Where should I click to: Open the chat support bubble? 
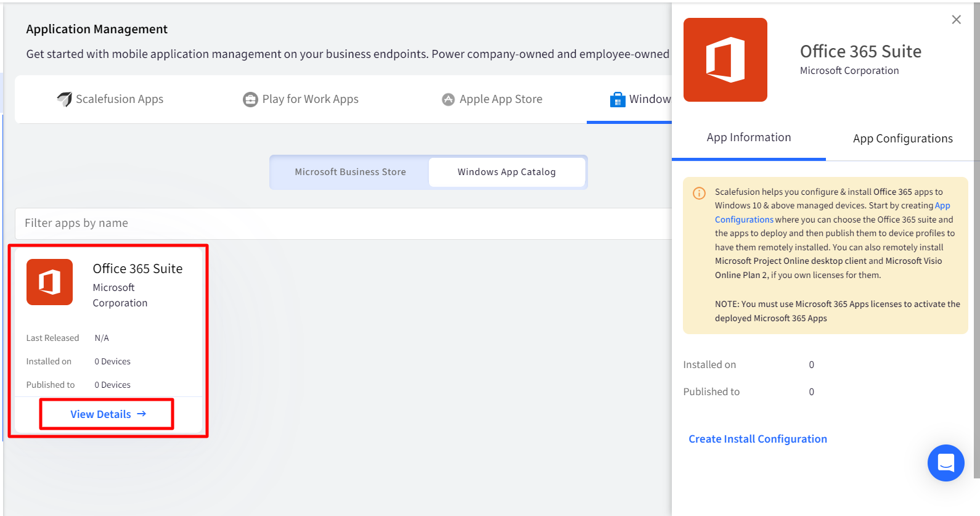[x=945, y=463]
